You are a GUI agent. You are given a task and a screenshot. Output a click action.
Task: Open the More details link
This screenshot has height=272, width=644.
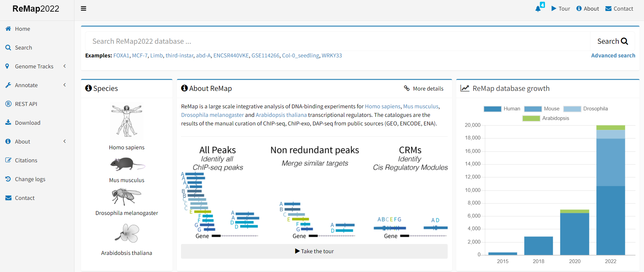(x=428, y=89)
